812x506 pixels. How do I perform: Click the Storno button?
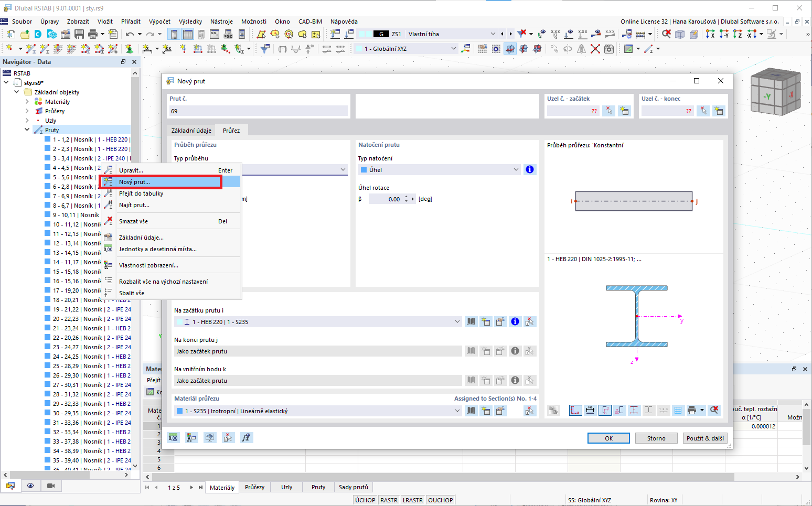pyautogui.click(x=656, y=438)
